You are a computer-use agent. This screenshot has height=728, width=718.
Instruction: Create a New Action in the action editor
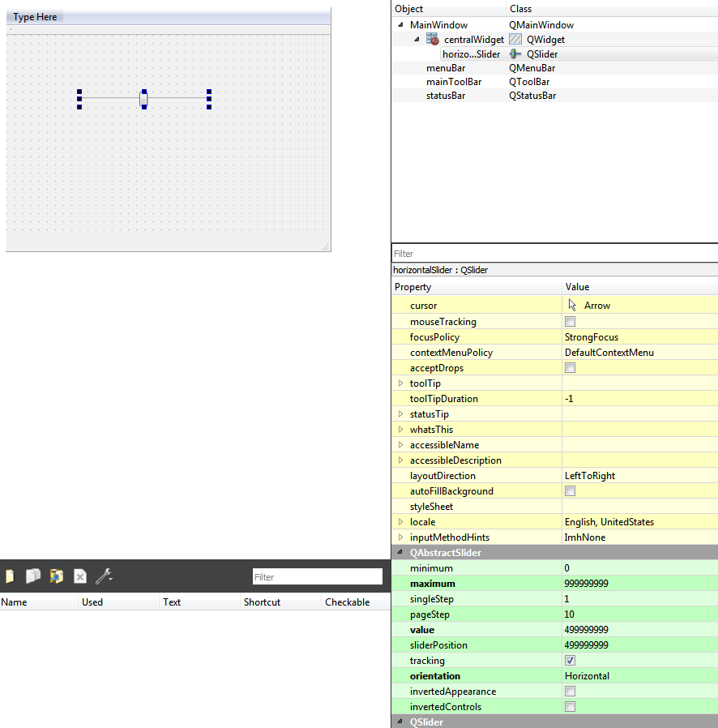pyautogui.click(x=10, y=576)
